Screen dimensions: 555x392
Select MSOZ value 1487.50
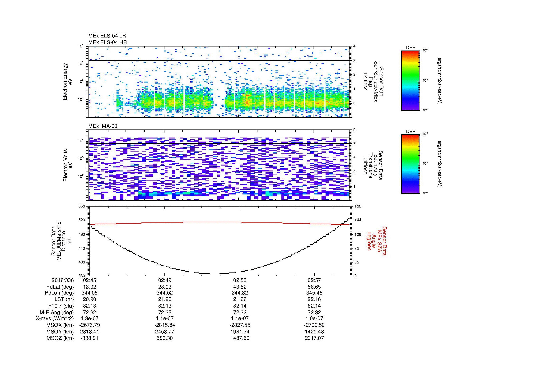coord(240,338)
